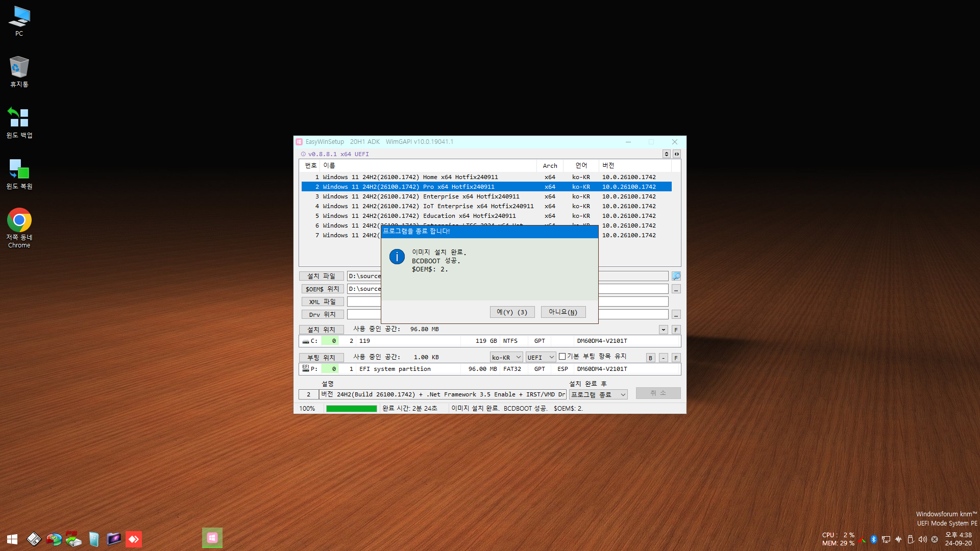Select Windows 11 24H2 Enterprise x64 row
980x551 pixels.
(x=486, y=196)
